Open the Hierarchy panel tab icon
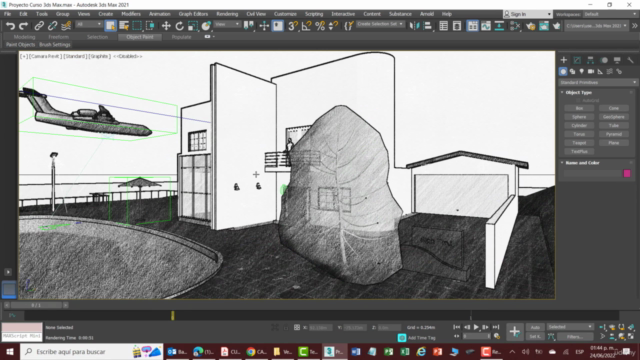640x360 pixels. [x=590, y=60]
